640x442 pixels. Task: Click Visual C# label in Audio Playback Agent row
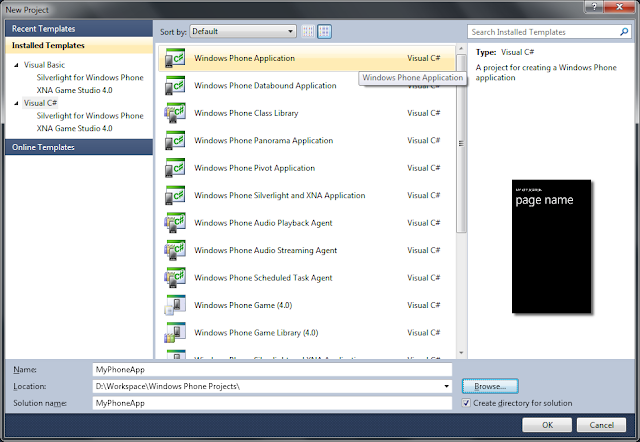[x=424, y=223]
